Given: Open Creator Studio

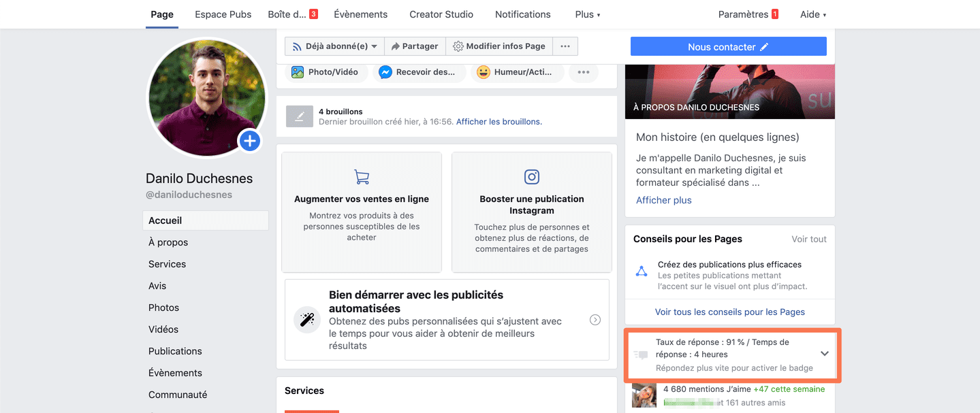Looking at the screenshot, I should [x=441, y=14].
